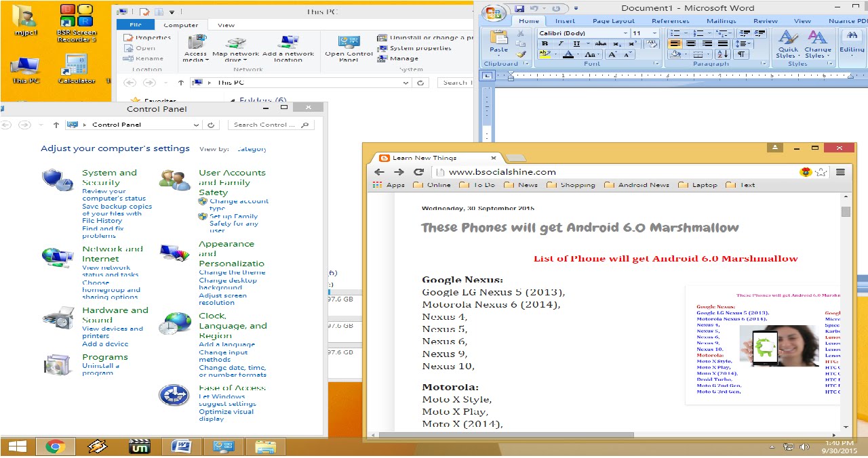Toggle Center alignment in Word
The width and height of the screenshot is (868, 458).
click(x=692, y=43)
